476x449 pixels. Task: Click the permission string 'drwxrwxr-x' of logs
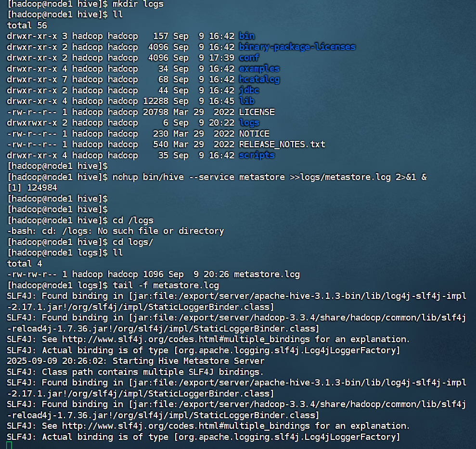[x=32, y=123]
